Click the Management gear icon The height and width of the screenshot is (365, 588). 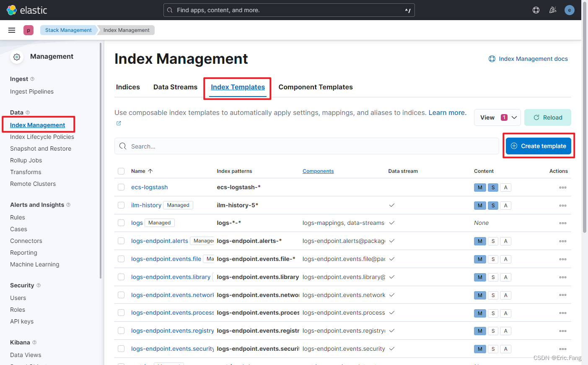[16, 57]
